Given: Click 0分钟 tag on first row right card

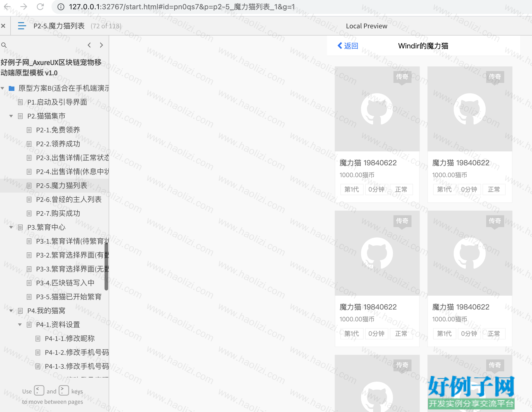Looking at the screenshot, I should [469, 190].
